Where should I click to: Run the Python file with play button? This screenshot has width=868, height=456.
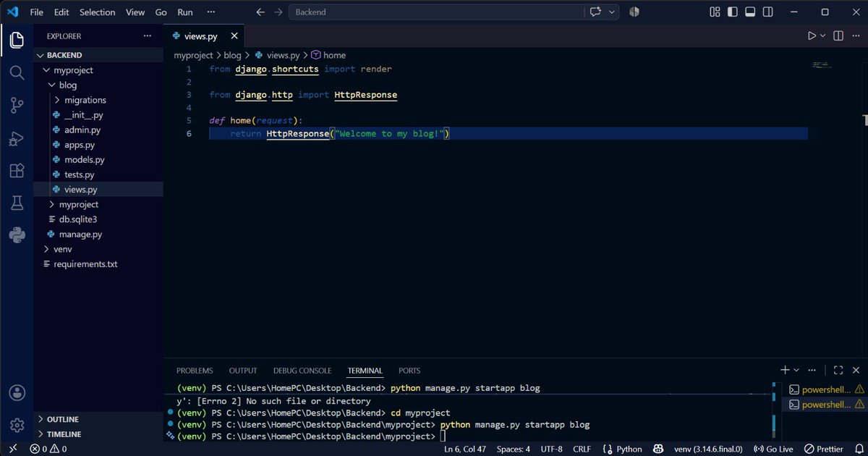click(812, 35)
